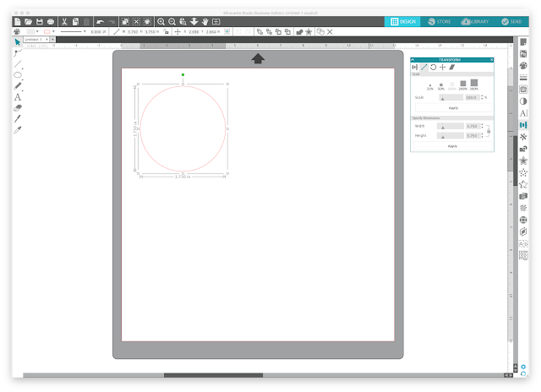Click the Bring to Front icon
541x392 pixels.
(x=260, y=32)
